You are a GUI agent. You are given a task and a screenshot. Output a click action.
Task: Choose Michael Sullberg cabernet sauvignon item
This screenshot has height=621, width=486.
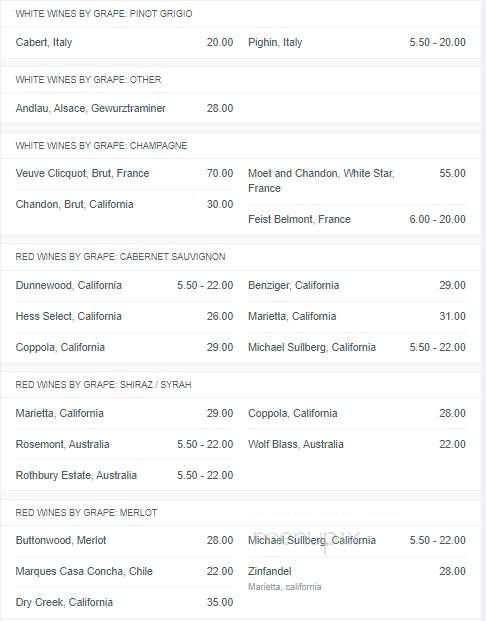pos(356,347)
